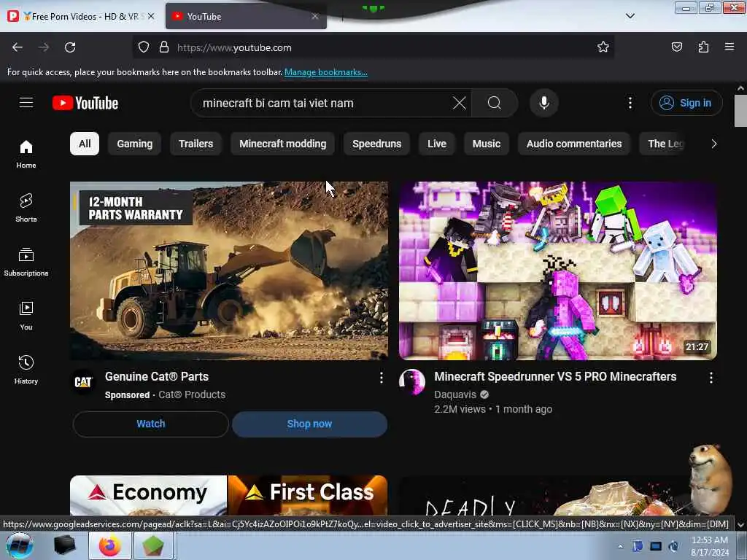This screenshot has width=747, height=560.
Task: Open options for Minecraft Speedrunner video
Action: 711,378
